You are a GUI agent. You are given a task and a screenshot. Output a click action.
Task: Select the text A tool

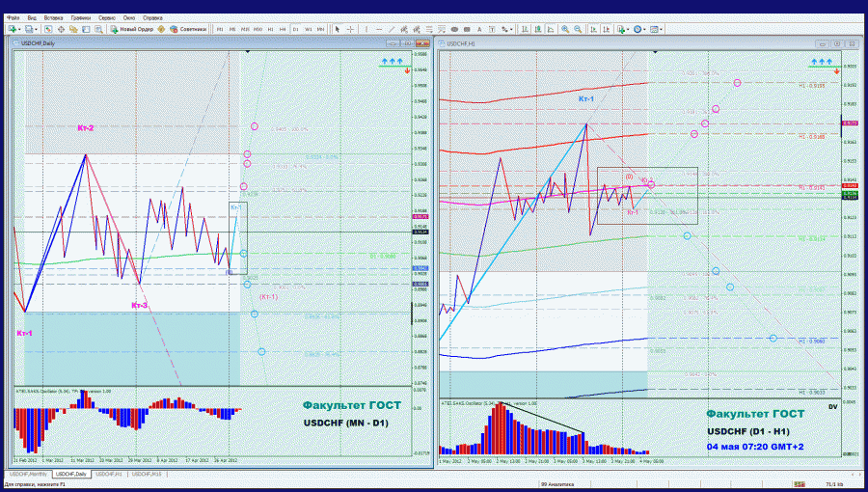pos(479,29)
